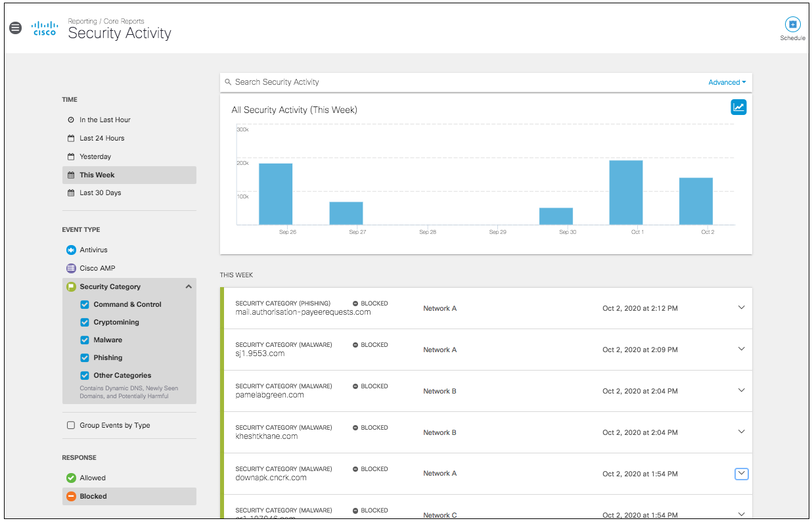The height and width of the screenshot is (523, 812).
Task: Uncheck the Command & Control checkbox
Action: 84,305
